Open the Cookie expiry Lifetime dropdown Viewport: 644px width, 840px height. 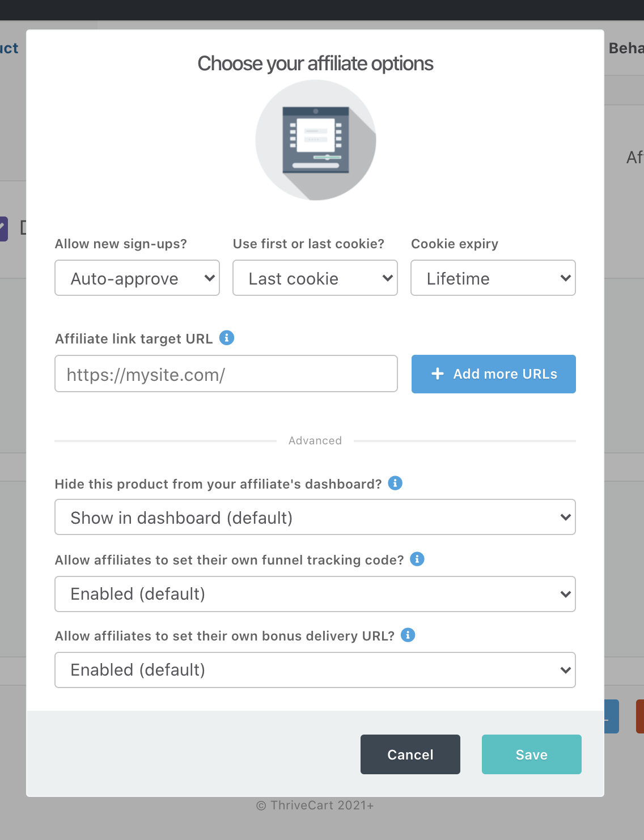493,278
